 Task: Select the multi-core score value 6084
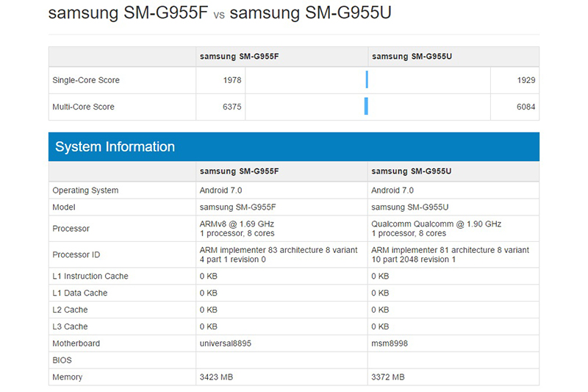(526, 107)
